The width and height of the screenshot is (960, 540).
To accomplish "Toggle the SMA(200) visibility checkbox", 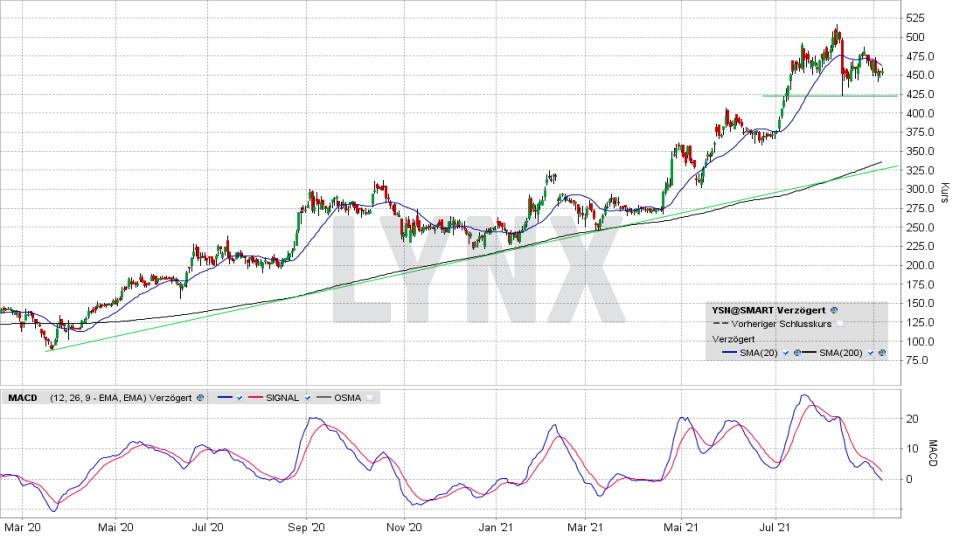I will 871,353.
